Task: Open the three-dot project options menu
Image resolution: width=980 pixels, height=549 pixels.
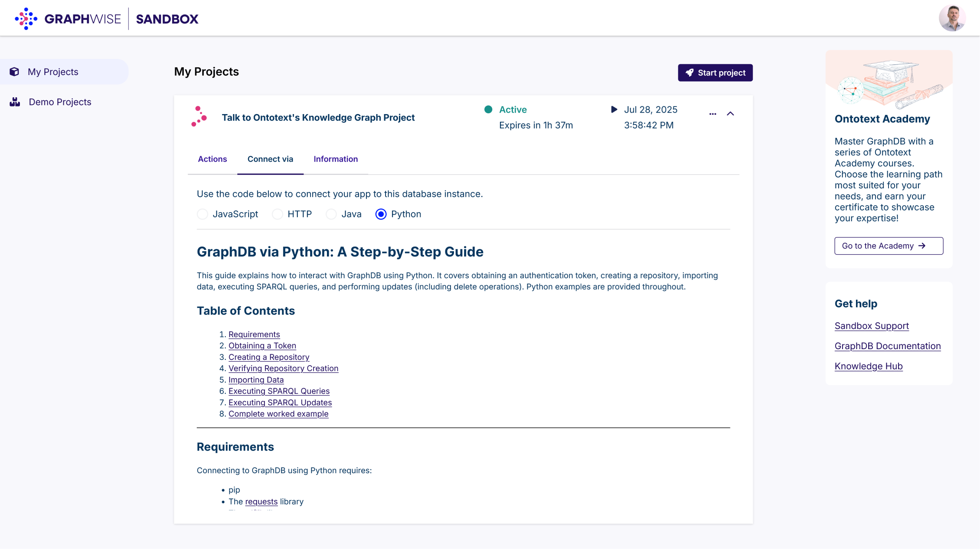Action: click(x=712, y=114)
